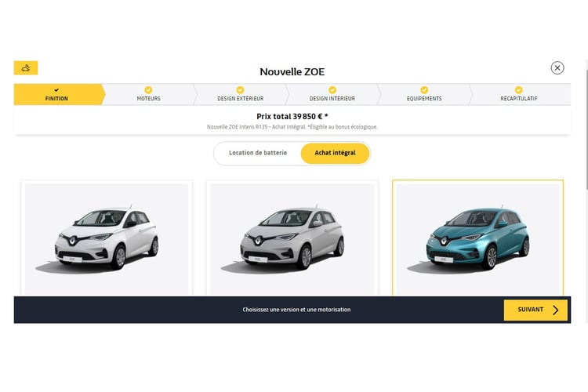Go to the Design Extérieur step
This screenshot has width=588, height=392.
pos(241,94)
